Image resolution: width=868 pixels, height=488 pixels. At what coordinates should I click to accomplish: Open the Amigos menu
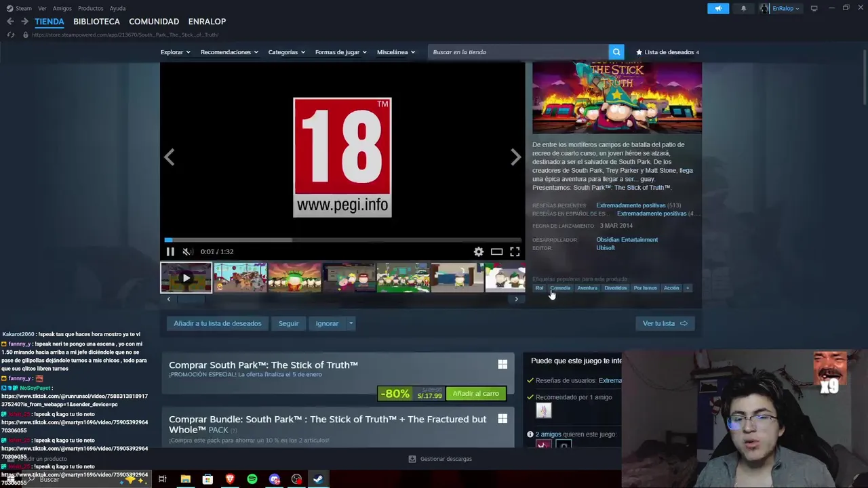click(x=62, y=8)
